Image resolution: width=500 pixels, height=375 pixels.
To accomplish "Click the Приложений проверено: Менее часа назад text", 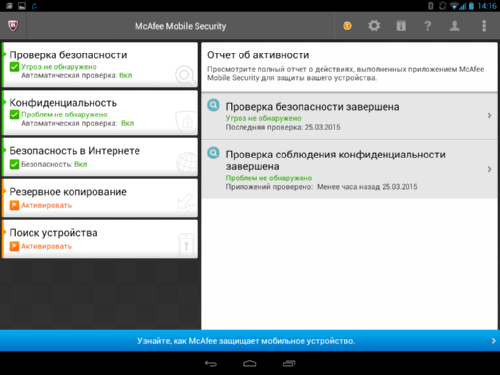I will [x=321, y=187].
